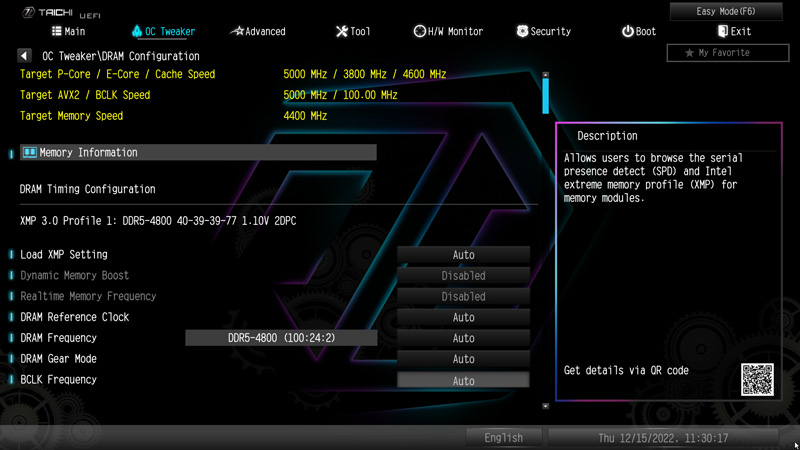This screenshot has height=450, width=800.
Task: Toggle Realtime Memory Frequency Disabled value
Action: (x=463, y=297)
